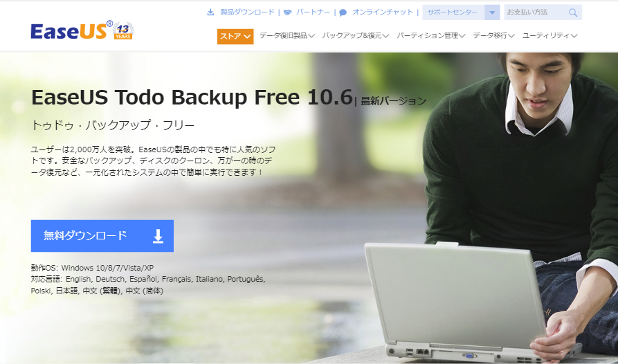
Task: Open the ストア dropdown menu
Action: 235,37
